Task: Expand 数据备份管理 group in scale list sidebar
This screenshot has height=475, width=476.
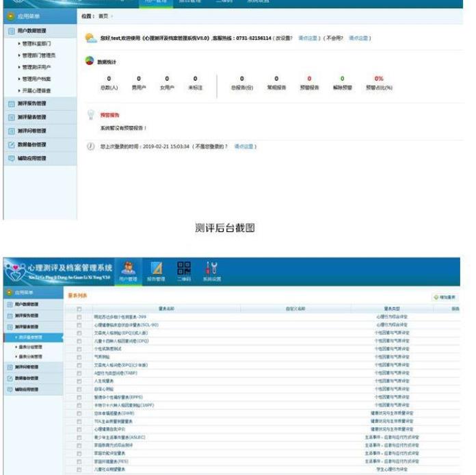Action: 34,378
